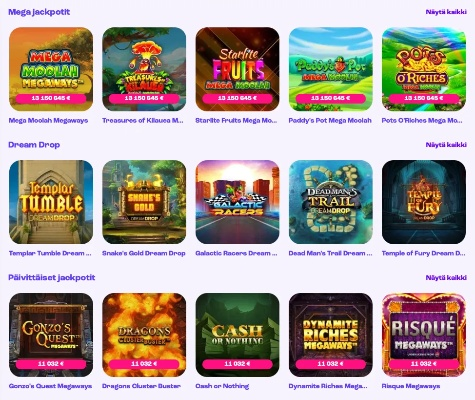This screenshot has width=475, height=400.
Task: Click the Cash or Nothing title text
Action: [222, 386]
